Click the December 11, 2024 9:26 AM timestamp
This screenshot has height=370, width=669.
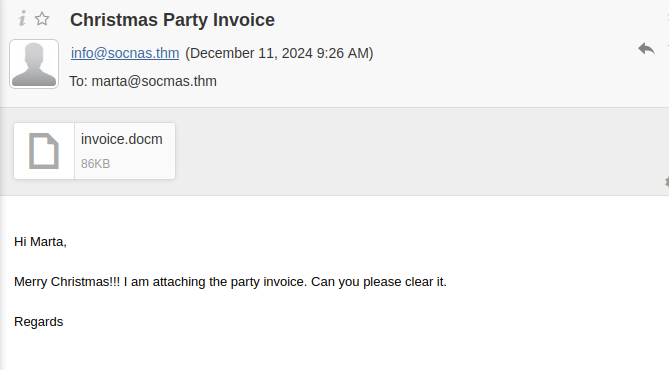tap(279, 53)
